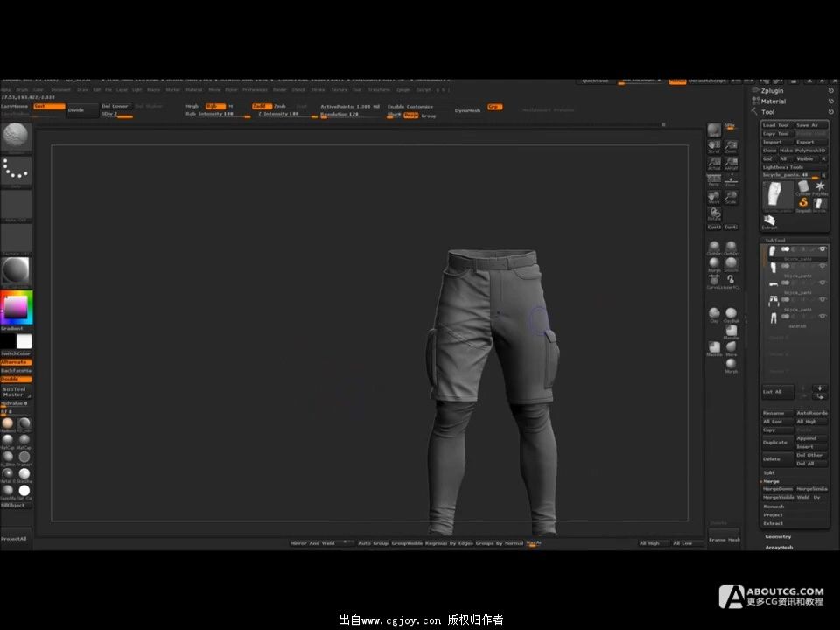The image size is (840, 630).
Task: Toggle Perspective view icon
Action: pos(714,180)
